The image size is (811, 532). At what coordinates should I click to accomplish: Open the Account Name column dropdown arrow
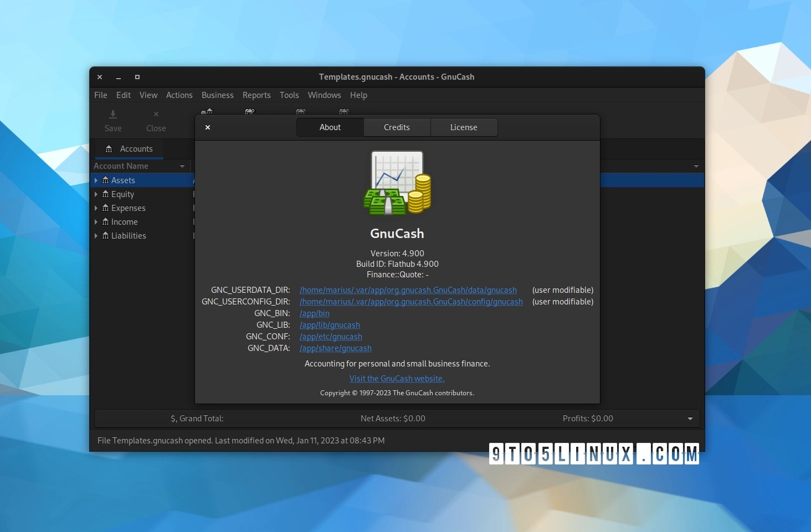coord(182,166)
